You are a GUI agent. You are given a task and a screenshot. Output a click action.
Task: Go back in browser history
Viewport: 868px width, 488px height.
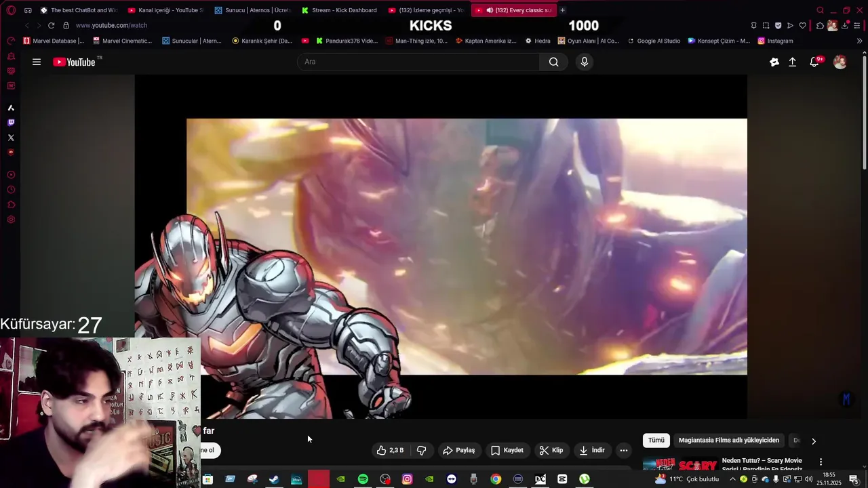26,25
